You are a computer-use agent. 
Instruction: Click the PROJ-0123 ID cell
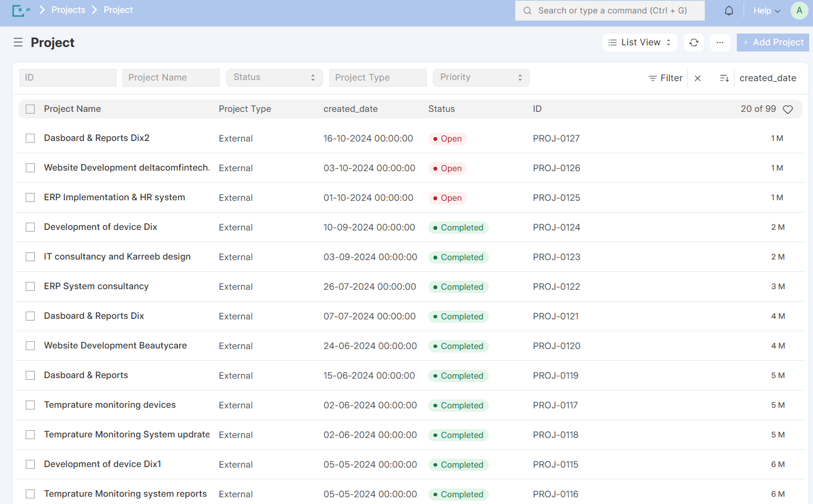point(557,257)
